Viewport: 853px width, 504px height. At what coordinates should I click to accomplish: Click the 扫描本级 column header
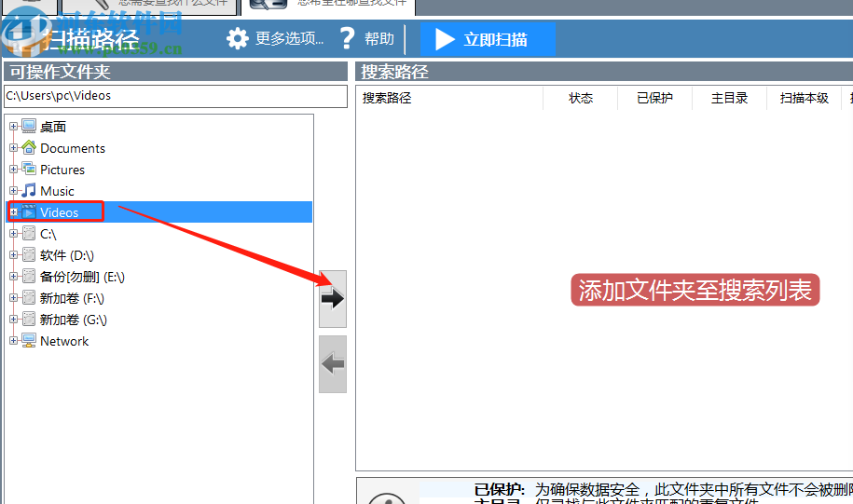point(804,99)
